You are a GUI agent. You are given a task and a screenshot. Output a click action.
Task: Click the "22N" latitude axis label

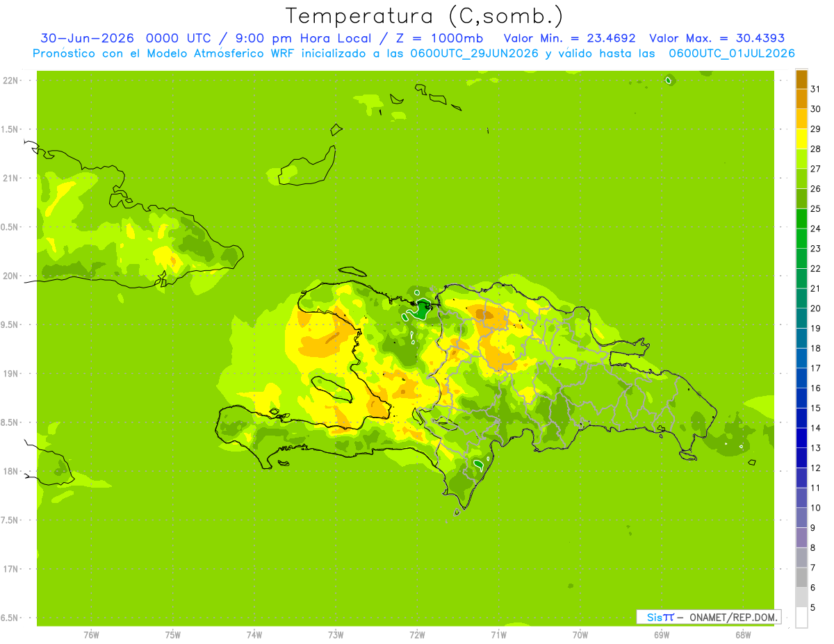(x=10, y=81)
